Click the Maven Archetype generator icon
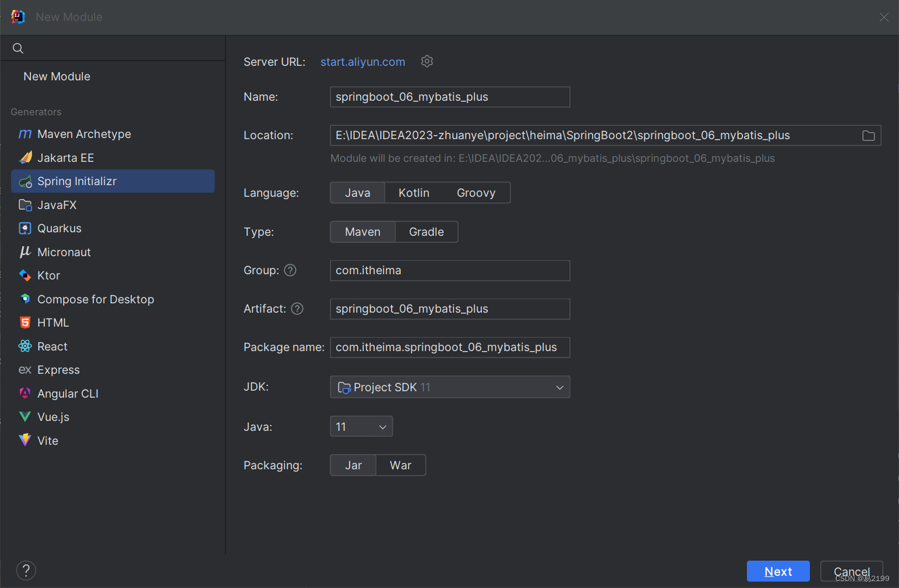Image resolution: width=899 pixels, height=588 pixels. pyautogui.click(x=25, y=134)
